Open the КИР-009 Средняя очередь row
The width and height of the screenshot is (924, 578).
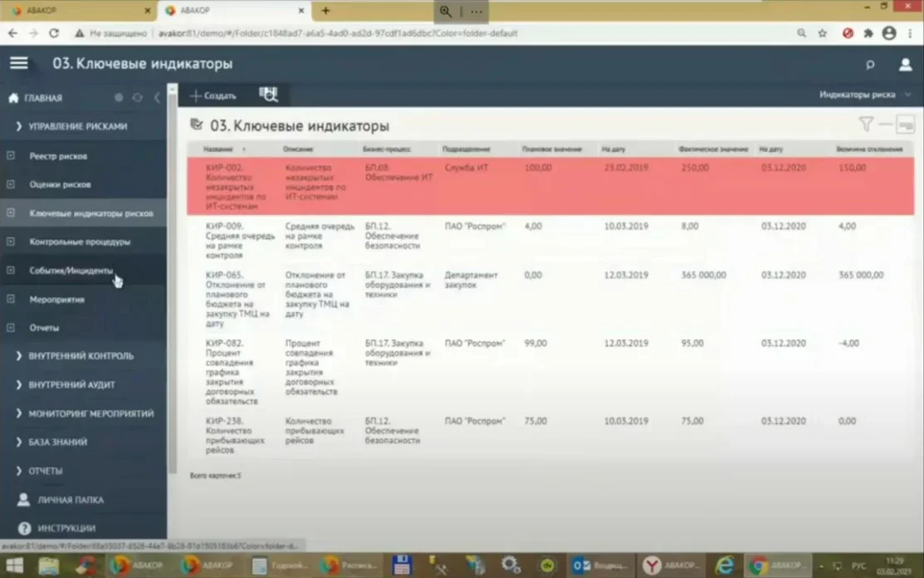click(x=550, y=240)
